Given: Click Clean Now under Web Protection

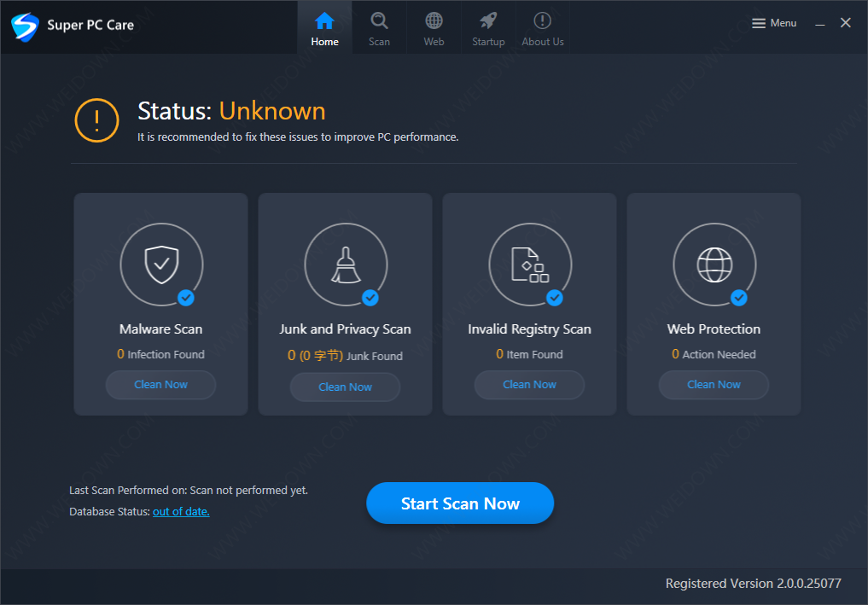Looking at the screenshot, I should click(x=714, y=385).
